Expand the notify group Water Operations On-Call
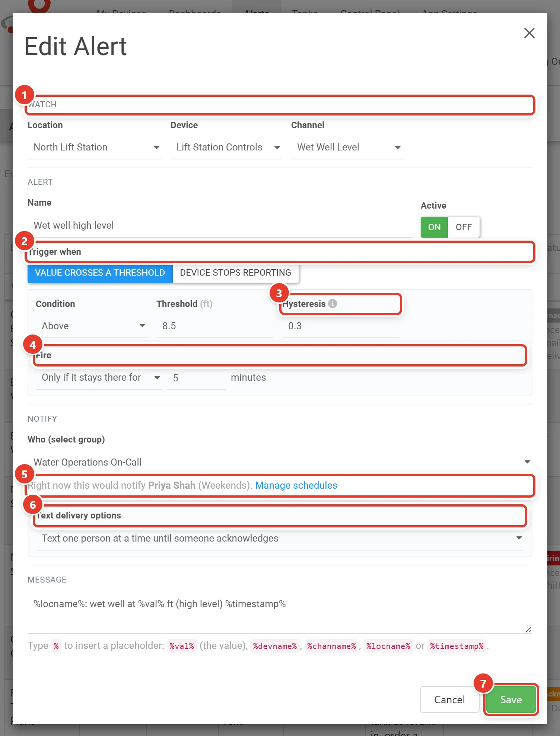The height and width of the screenshot is (736, 560). click(280, 462)
